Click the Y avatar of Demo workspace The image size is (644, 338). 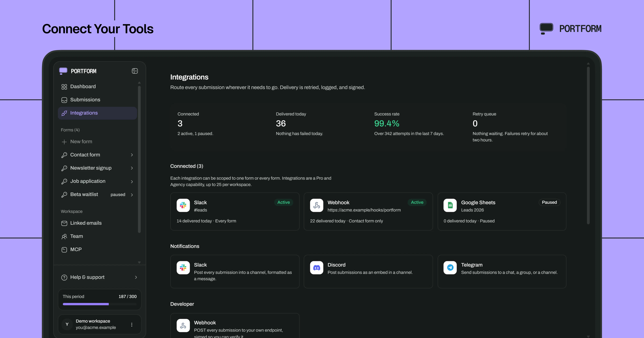[x=67, y=324]
